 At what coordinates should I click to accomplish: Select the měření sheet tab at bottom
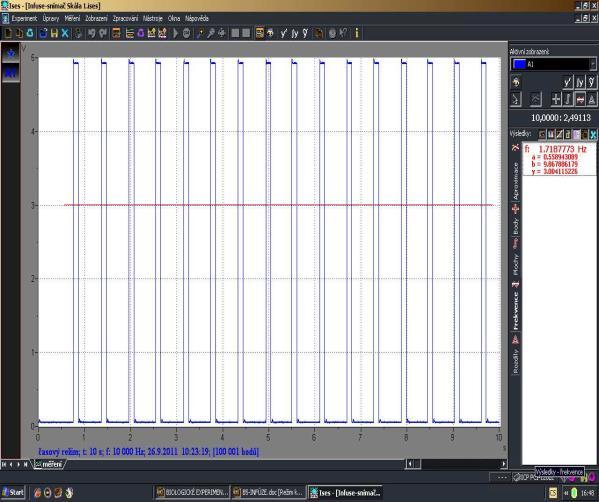(50, 464)
